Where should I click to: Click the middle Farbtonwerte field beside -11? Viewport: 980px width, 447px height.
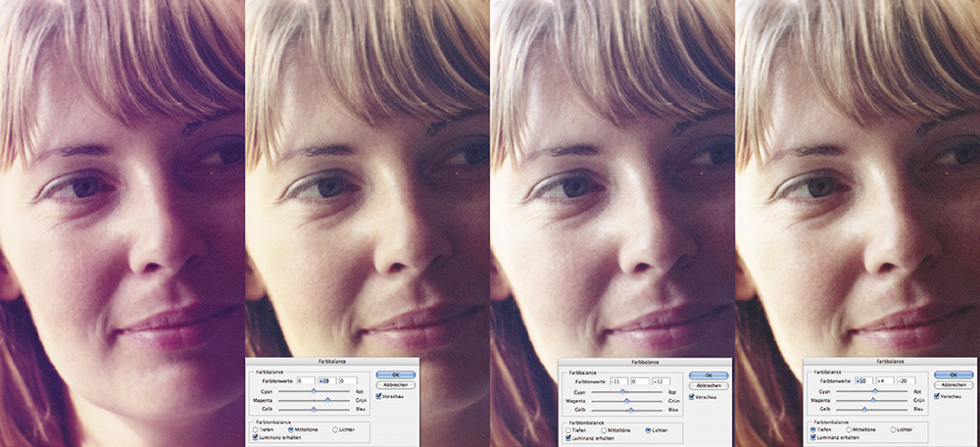coord(640,381)
